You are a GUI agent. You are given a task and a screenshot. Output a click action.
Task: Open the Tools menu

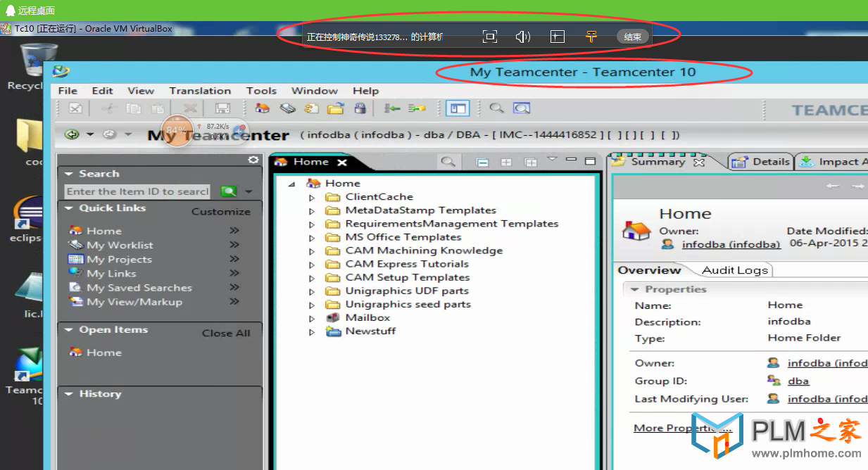point(261,91)
